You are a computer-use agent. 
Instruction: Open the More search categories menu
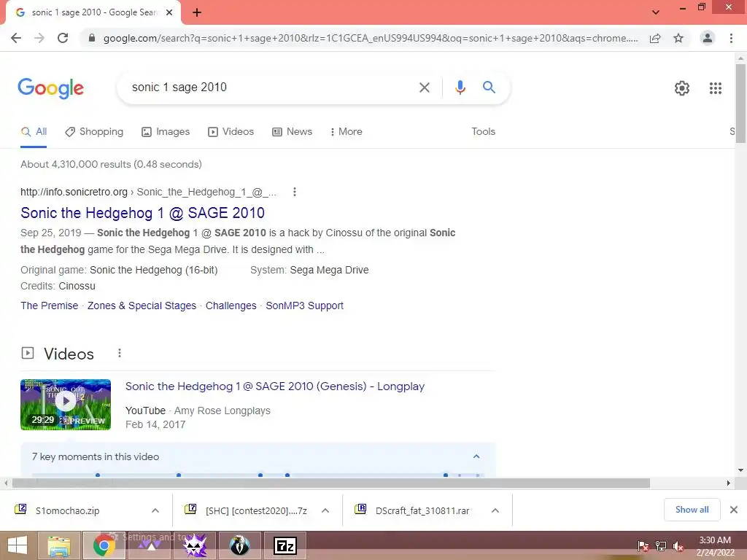click(x=346, y=132)
